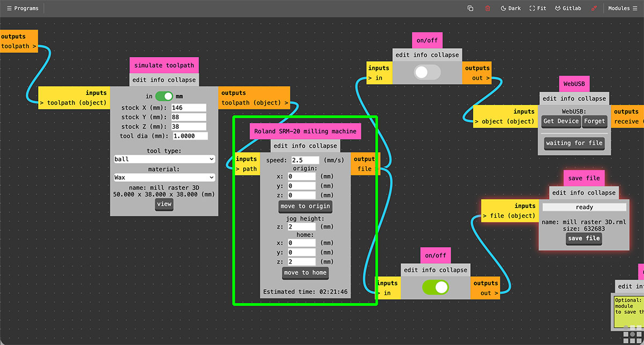644x345 pixels.
Task: Click the move to origin button
Action: coord(305,206)
